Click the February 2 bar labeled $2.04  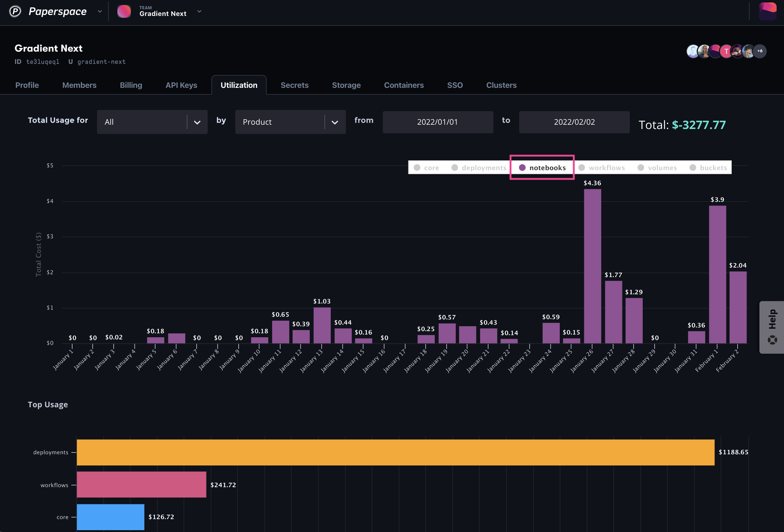(x=738, y=307)
